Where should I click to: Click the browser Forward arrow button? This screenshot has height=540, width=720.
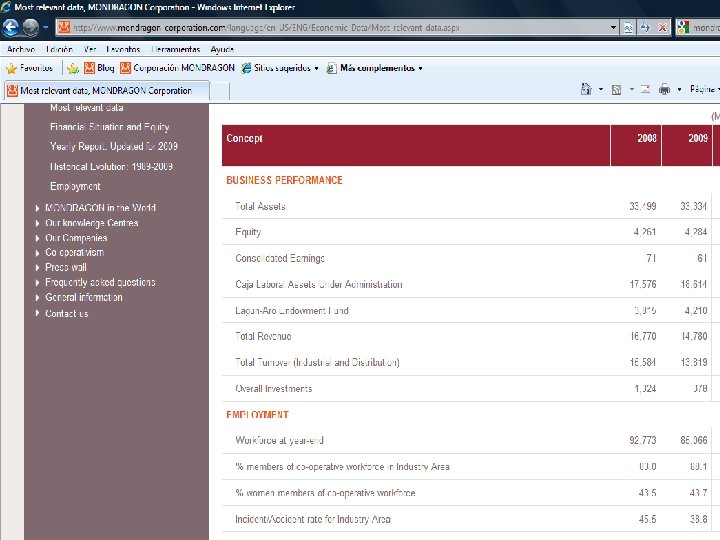31,28
